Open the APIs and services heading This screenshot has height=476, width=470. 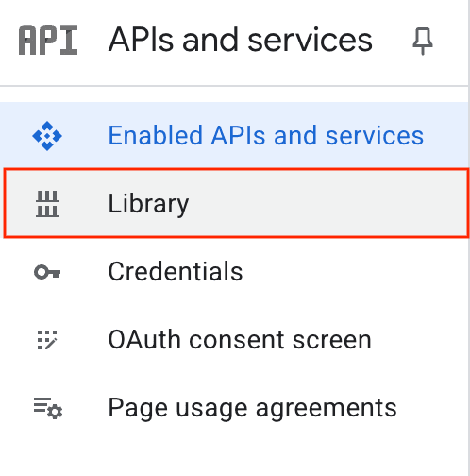[x=241, y=40]
